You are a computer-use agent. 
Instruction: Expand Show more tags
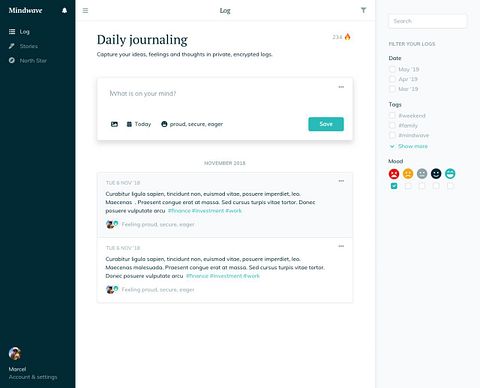409,146
